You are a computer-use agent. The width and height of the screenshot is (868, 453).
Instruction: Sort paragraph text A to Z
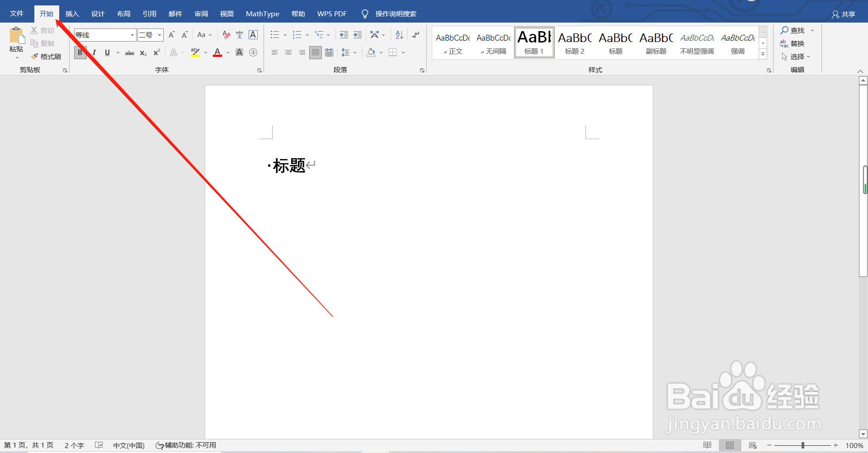(x=399, y=35)
